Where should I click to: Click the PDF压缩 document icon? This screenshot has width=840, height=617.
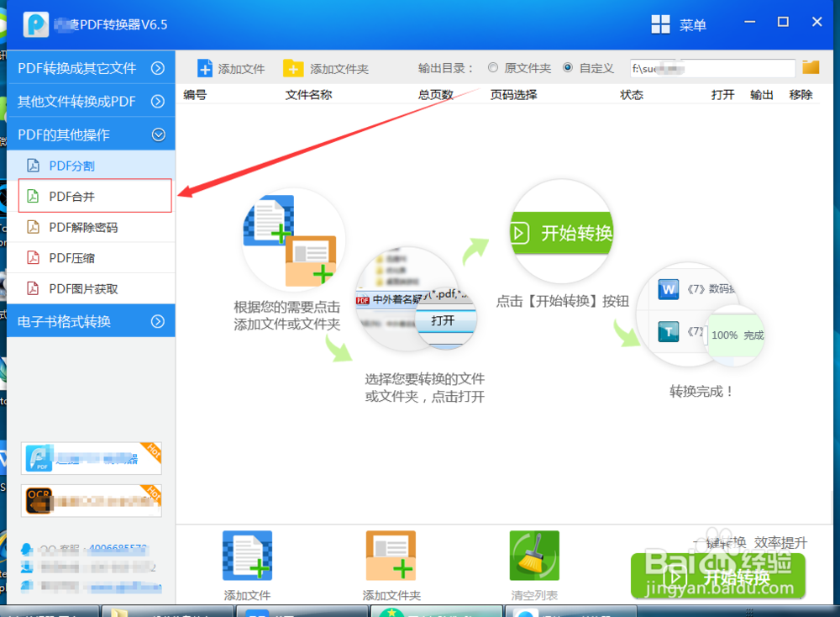34,258
